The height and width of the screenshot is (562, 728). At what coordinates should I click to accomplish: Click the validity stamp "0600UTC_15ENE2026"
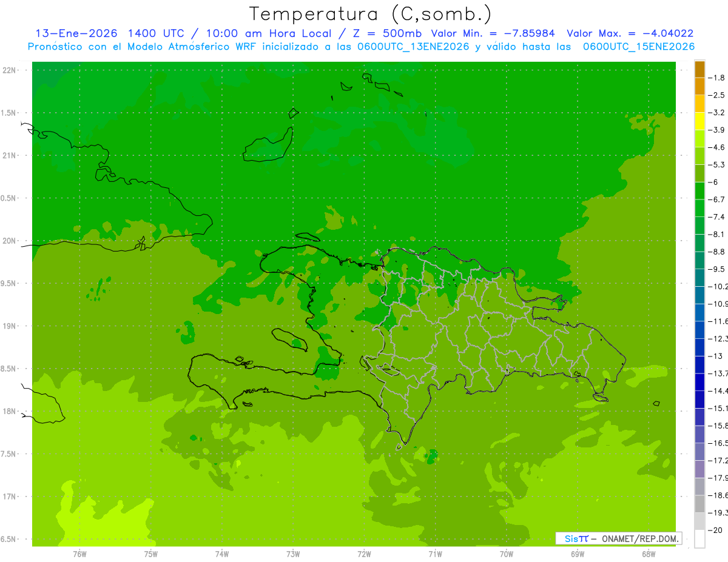[x=639, y=47]
